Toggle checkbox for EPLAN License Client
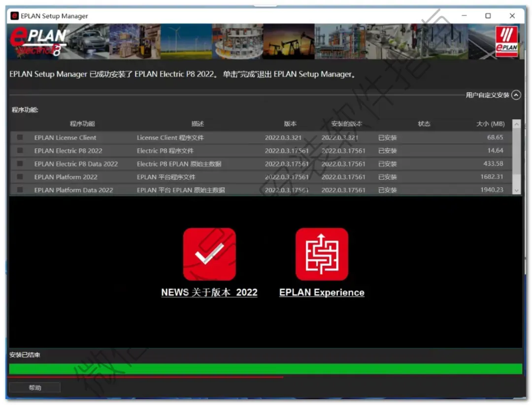The image size is (532, 405). (20, 137)
